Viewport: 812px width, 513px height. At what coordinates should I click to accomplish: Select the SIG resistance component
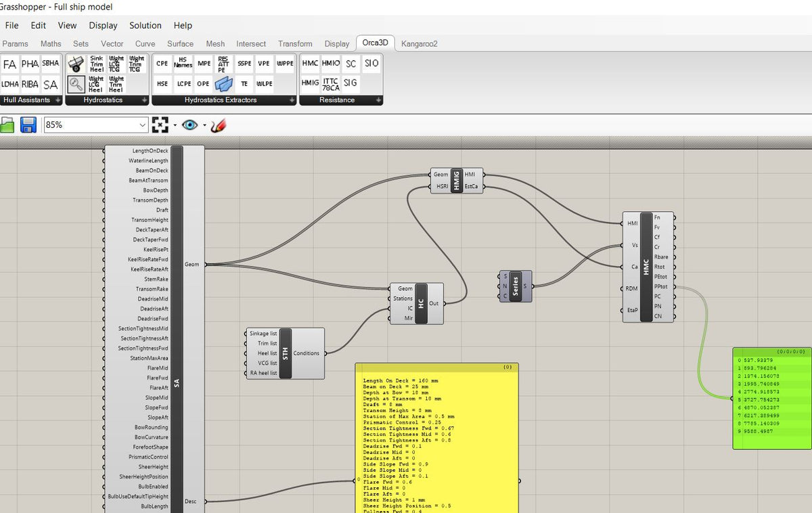tap(351, 83)
